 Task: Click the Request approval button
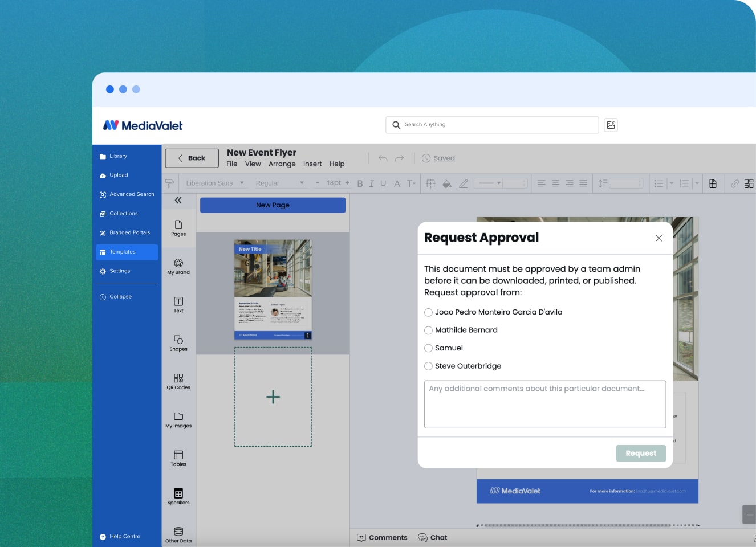pos(640,453)
